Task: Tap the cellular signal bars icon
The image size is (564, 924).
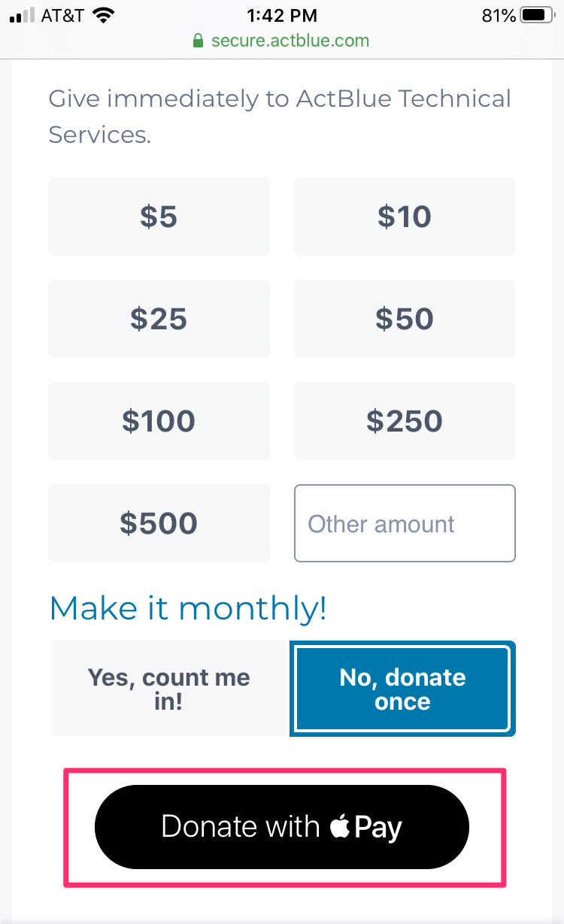Action: click(x=22, y=16)
